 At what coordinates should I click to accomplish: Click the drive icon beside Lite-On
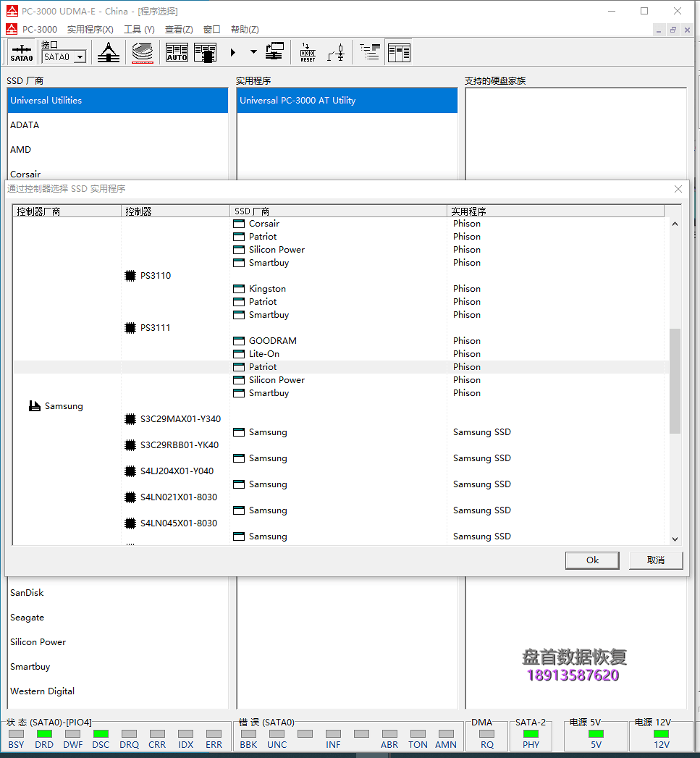(x=239, y=354)
